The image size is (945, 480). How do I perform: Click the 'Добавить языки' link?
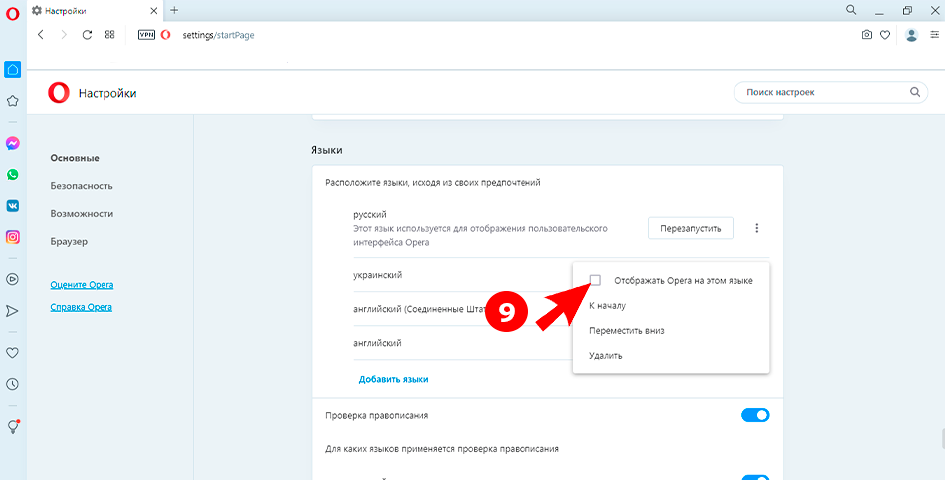pos(393,379)
